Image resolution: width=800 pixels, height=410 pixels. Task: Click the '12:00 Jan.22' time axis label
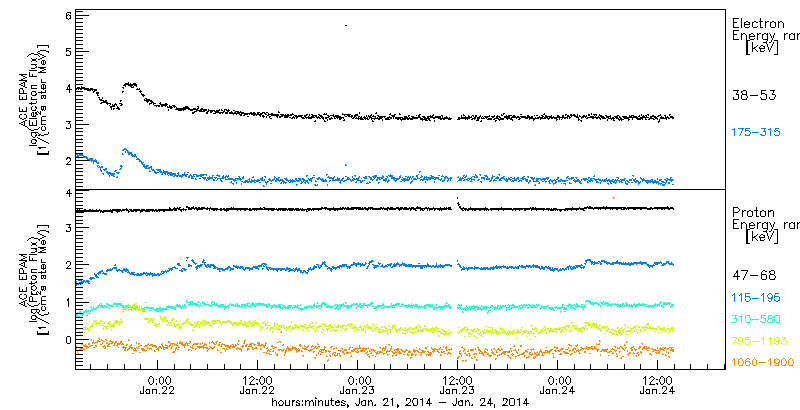[257, 386]
